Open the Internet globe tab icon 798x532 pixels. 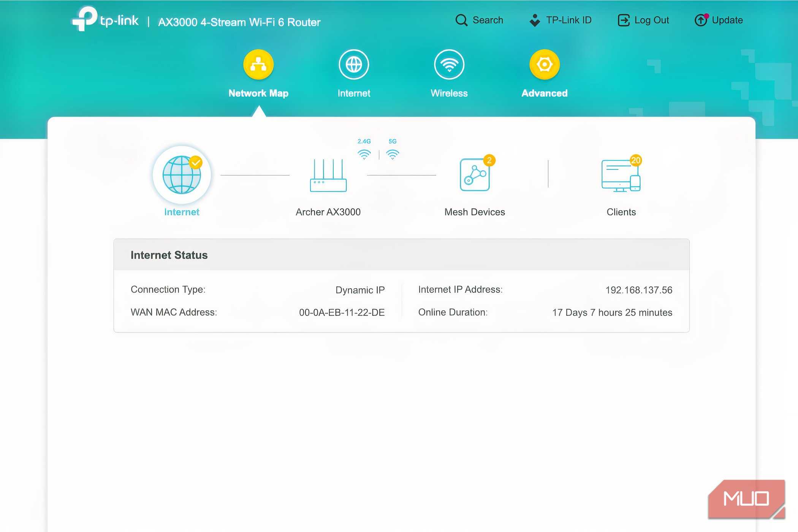pos(354,65)
